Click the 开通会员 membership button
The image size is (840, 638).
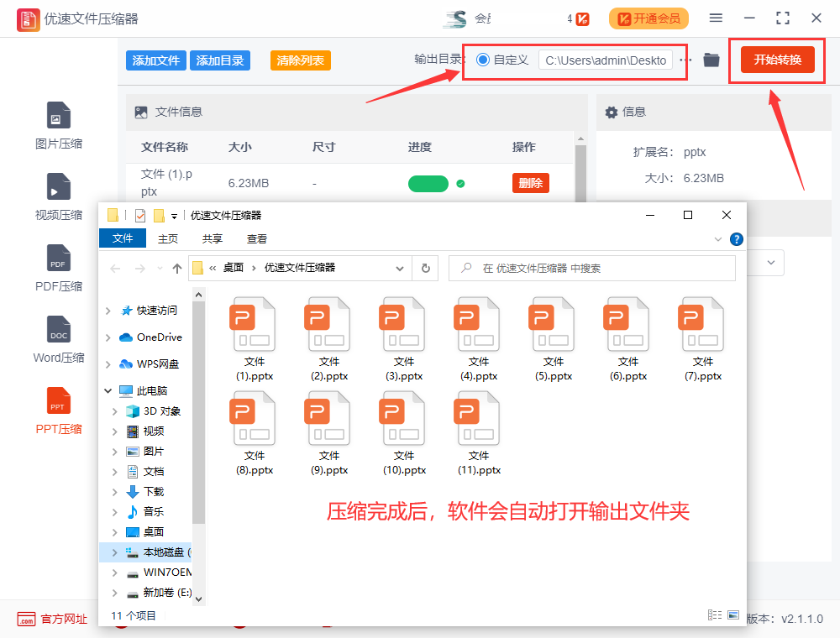pos(648,18)
